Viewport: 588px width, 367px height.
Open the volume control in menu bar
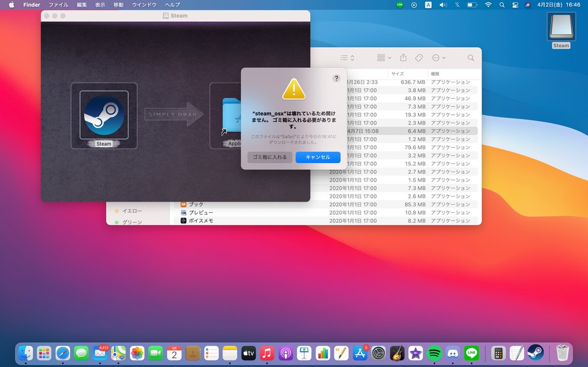pos(443,5)
